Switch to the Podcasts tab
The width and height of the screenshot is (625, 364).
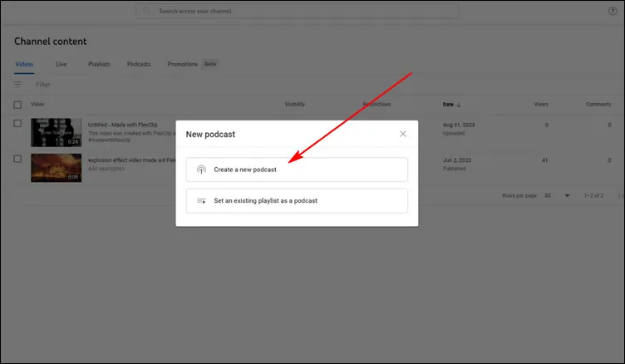[x=139, y=64]
